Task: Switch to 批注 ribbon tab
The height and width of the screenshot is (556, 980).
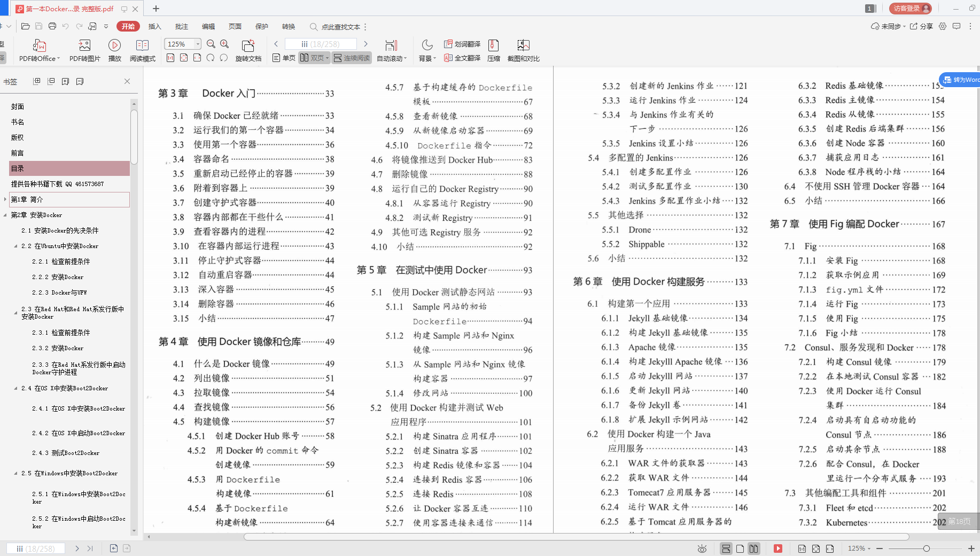Action: point(182,26)
